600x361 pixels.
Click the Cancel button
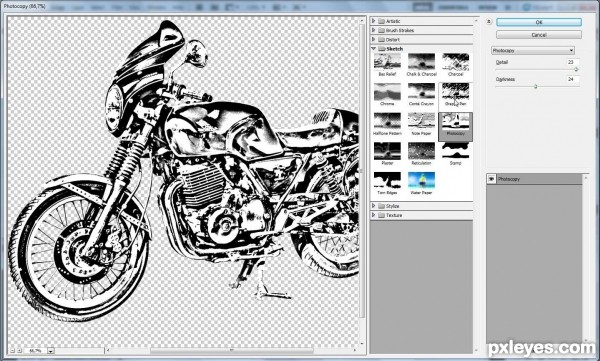[x=539, y=35]
